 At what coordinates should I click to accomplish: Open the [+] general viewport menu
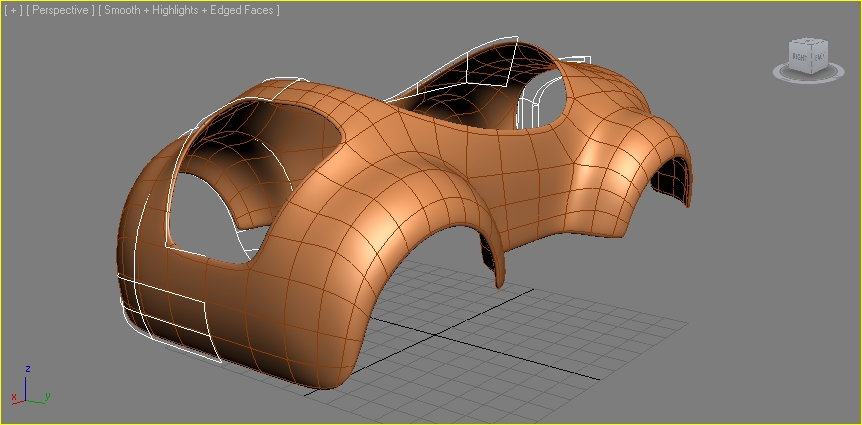tap(13, 10)
